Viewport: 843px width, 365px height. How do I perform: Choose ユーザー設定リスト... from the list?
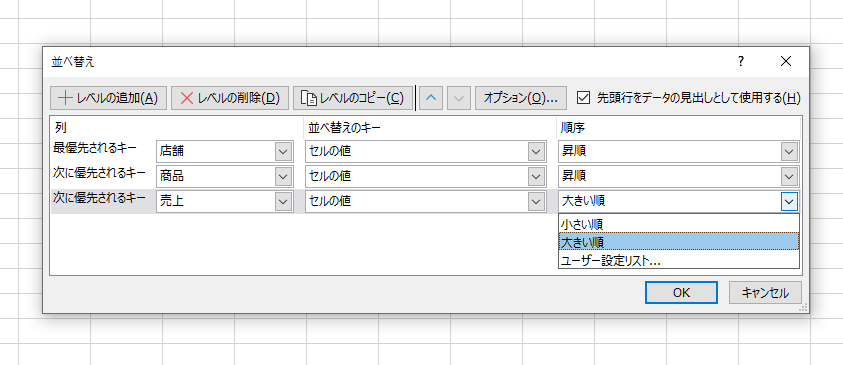click(678, 261)
